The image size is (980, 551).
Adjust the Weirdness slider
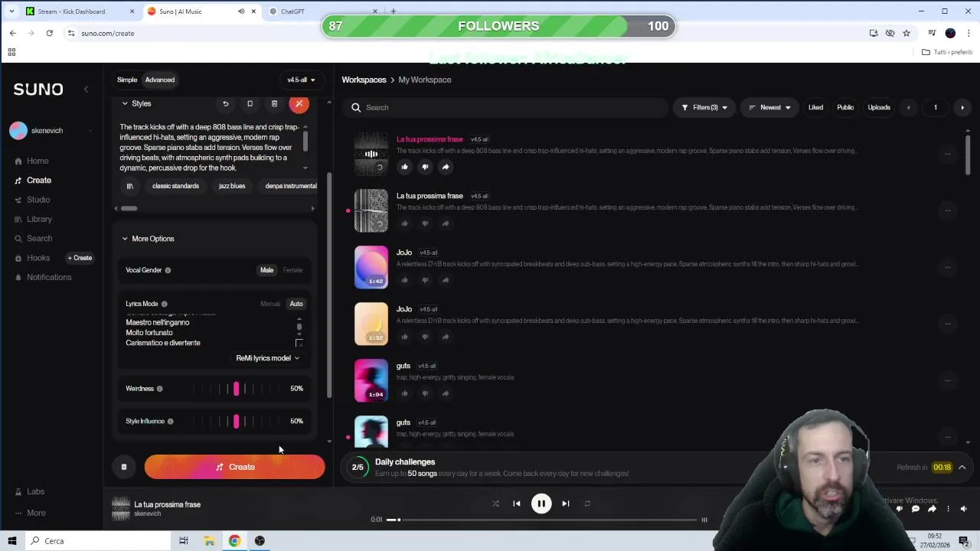point(236,389)
